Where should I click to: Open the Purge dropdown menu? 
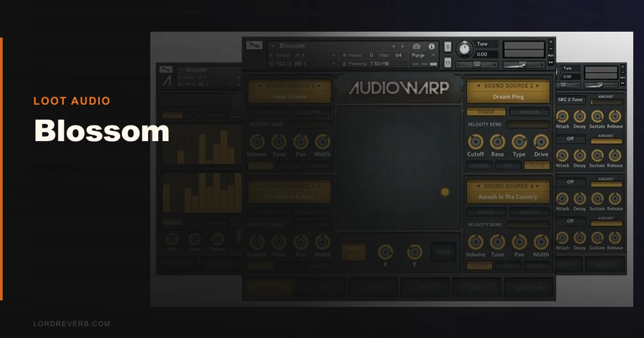(x=423, y=55)
